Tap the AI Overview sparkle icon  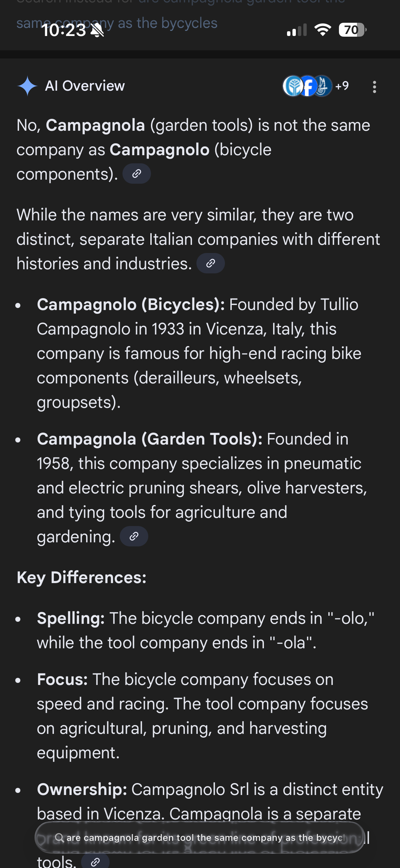point(27,86)
